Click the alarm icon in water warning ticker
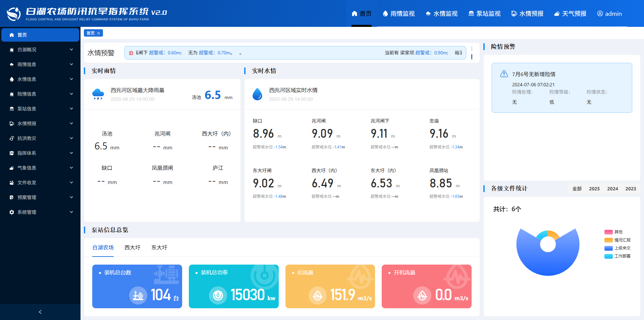Screen dimensions: 644x320 pos(131,53)
